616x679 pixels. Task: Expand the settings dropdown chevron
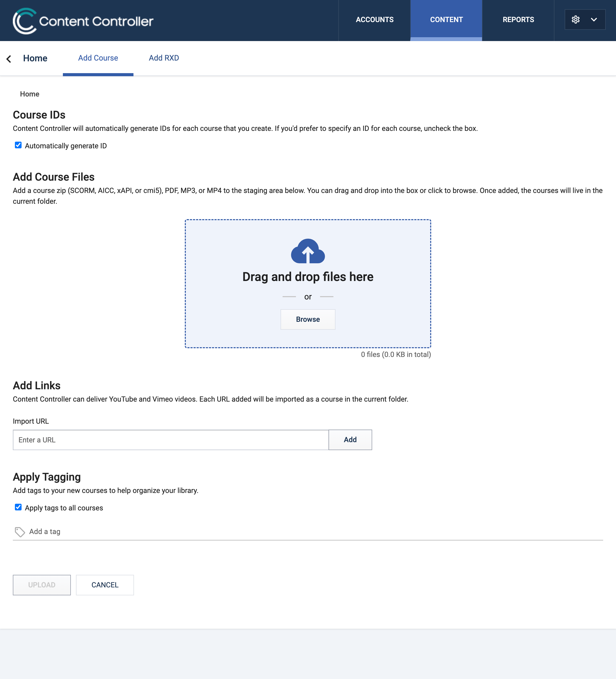pyautogui.click(x=594, y=20)
